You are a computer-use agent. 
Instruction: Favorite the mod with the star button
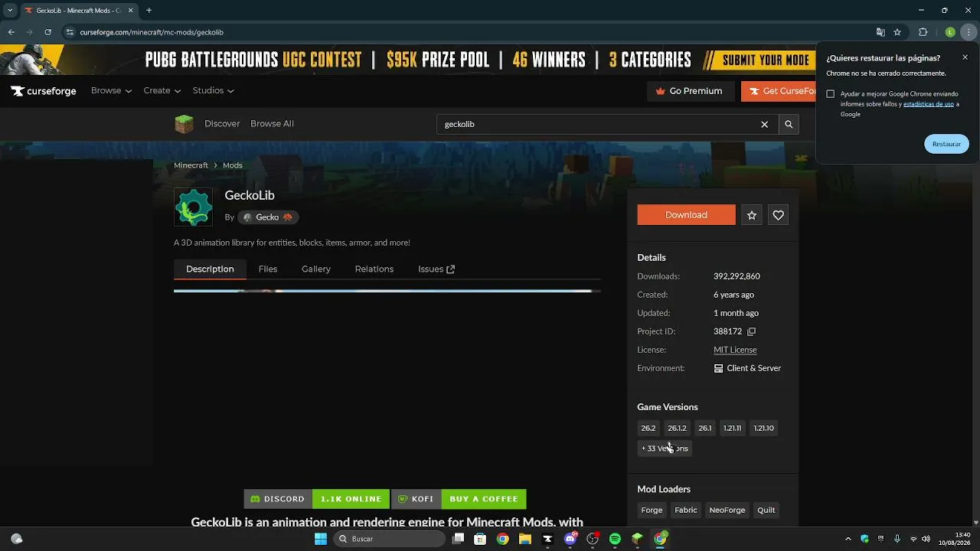click(752, 215)
